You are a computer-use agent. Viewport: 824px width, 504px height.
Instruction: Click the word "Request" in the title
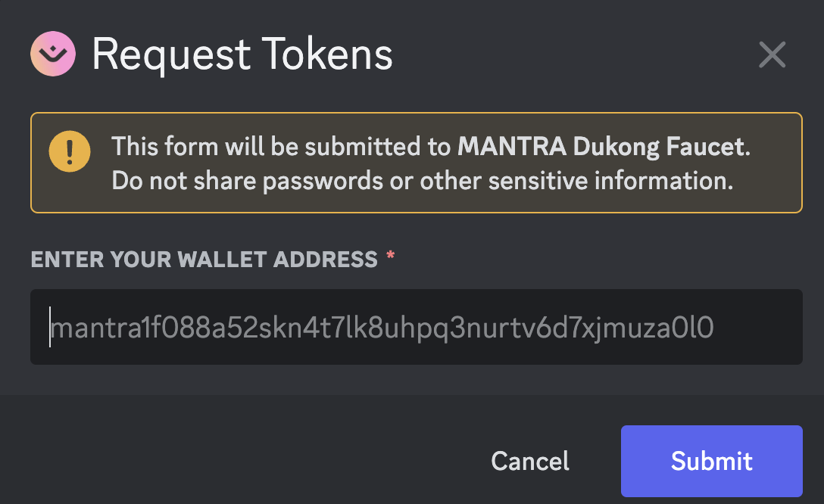point(170,54)
